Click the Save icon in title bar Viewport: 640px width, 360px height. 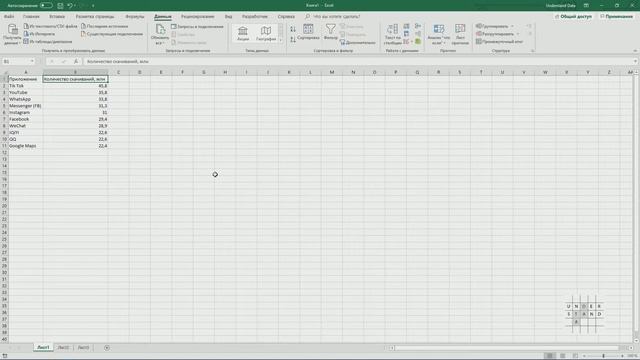[60, 6]
